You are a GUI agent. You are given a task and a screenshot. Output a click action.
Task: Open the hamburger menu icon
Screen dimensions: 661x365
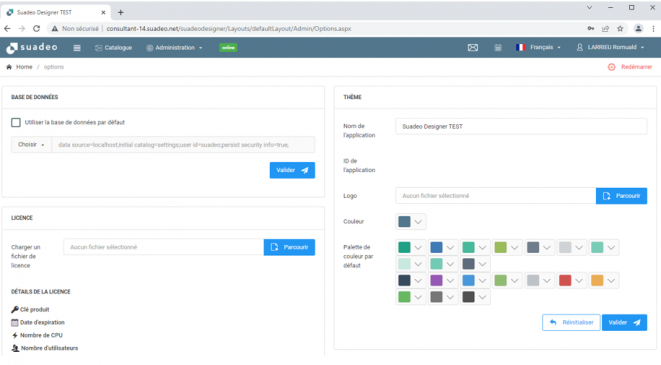77,48
